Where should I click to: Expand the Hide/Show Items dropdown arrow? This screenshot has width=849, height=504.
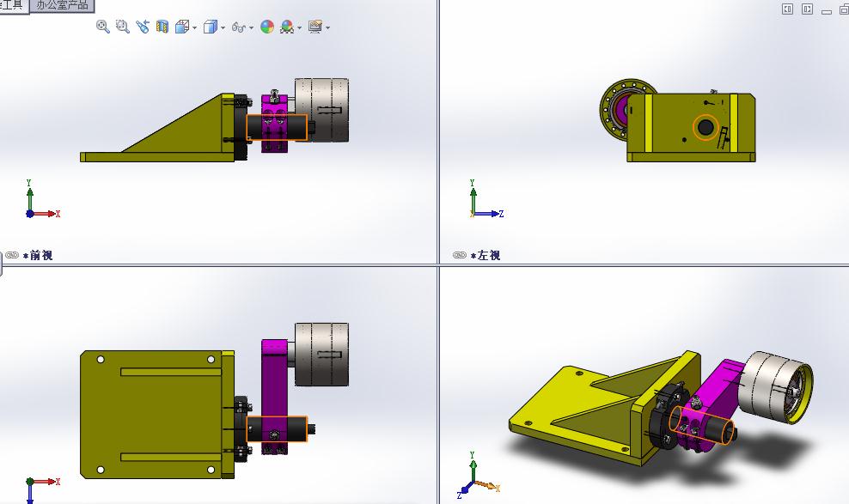pyautogui.click(x=251, y=27)
